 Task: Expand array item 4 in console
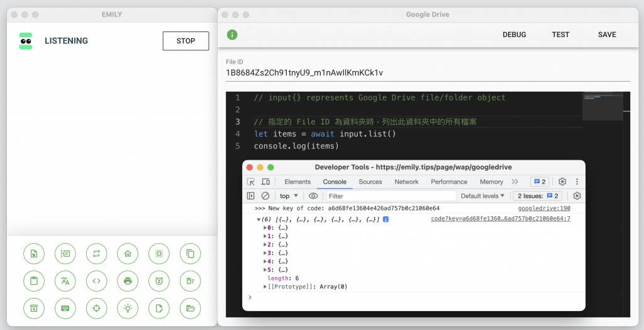(x=265, y=261)
